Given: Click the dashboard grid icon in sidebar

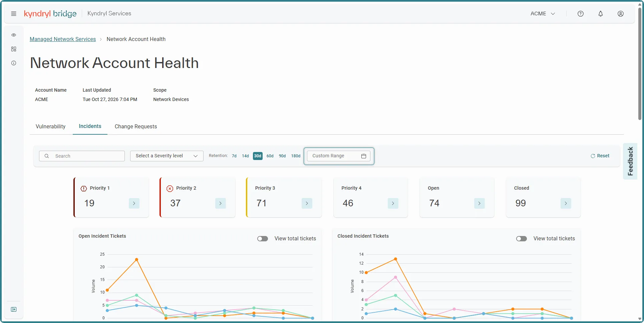Looking at the screenshot, I should [14, 49].
